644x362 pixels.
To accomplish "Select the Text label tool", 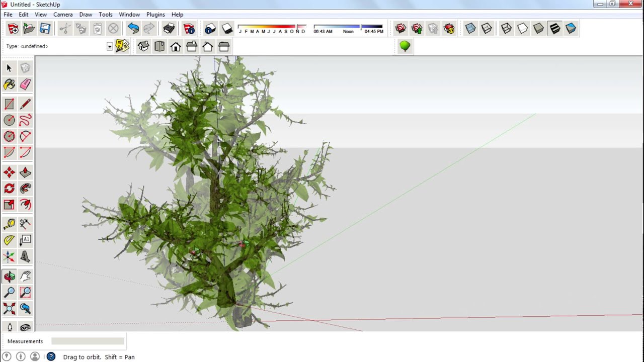I will pyautogui.click(x=25, y=240).
